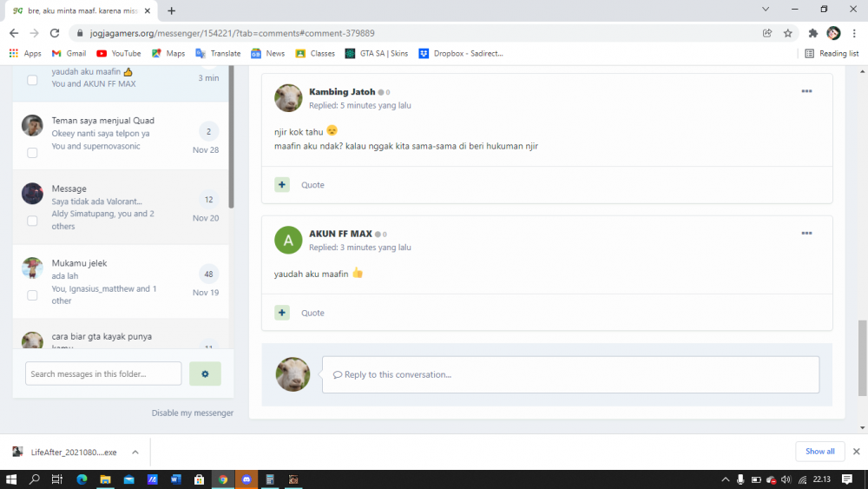Open Discord from the Windows taskbar
Image resolution: width=868 pixels, height=489 pixels.
click(x=247, y=479)
